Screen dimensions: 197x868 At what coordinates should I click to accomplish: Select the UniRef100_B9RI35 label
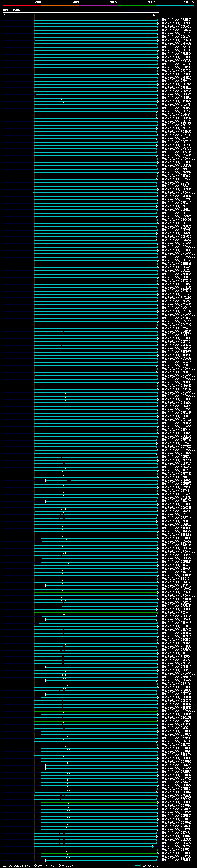pyautogui.click(x=177, y=50)
